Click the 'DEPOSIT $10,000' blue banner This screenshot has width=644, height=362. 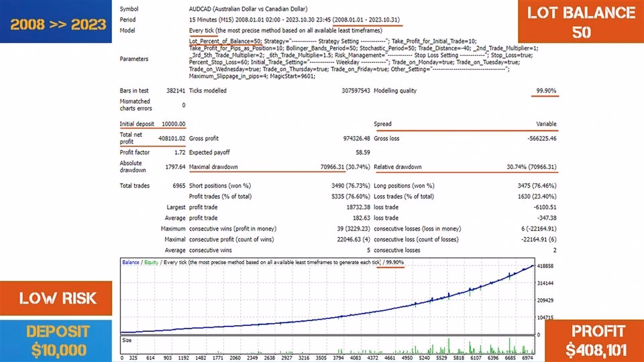pos(59,341)
